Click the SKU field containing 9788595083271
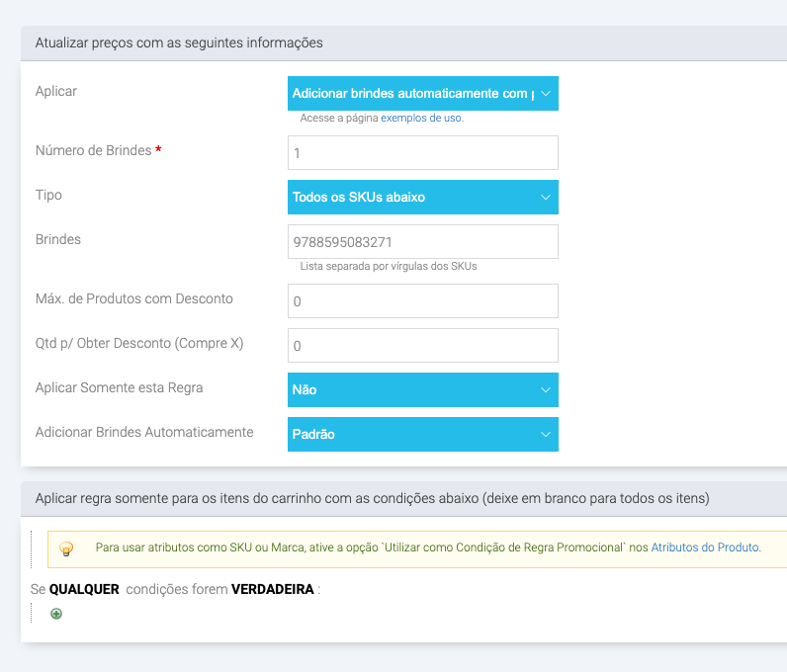Image resolution: width=787 pixels, height=672 pixels. [x=422, y=242]
